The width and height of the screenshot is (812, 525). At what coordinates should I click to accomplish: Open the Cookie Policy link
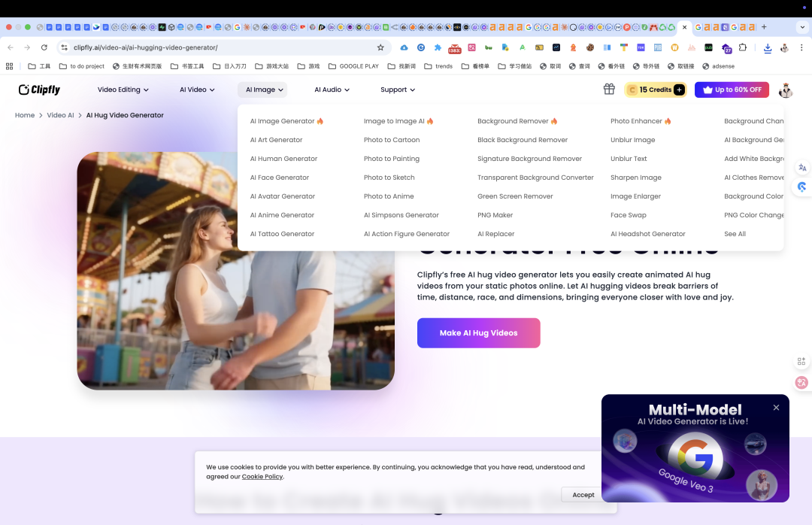point(262,476)
